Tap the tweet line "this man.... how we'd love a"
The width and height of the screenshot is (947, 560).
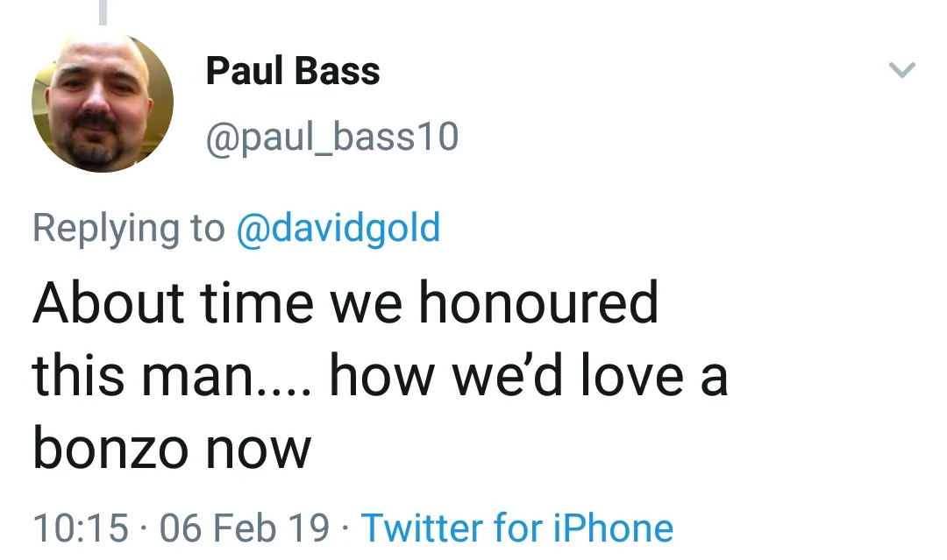pyautogui.click(x=380, y=376)
